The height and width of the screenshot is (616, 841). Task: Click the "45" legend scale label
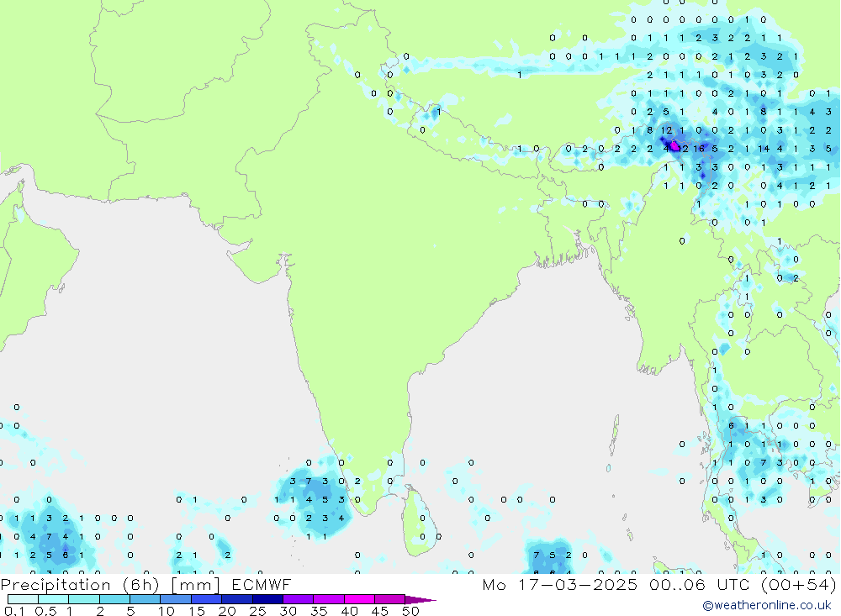tap(380, 611)
